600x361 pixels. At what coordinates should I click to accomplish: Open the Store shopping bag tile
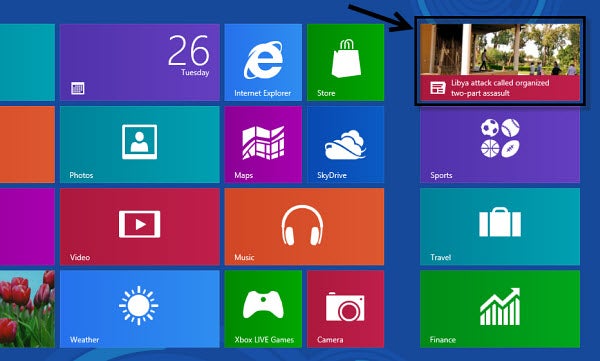pyautogui.click(x=346, y=62)
